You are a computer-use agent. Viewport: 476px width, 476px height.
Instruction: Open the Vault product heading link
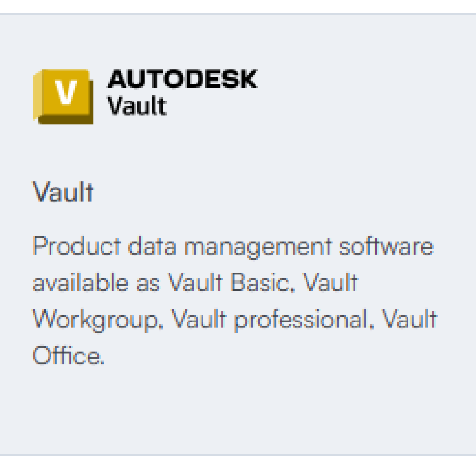[x=63, y=192]
